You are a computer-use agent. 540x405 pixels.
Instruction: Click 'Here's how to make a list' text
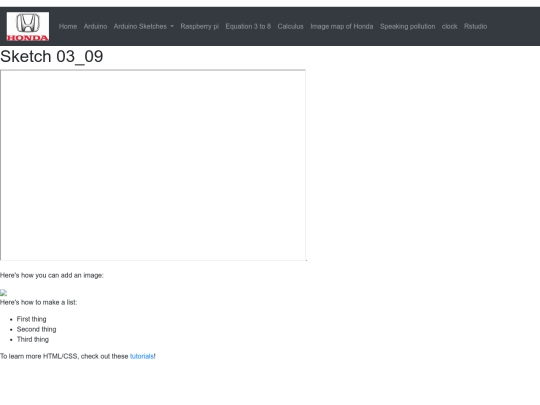point(39,302)
